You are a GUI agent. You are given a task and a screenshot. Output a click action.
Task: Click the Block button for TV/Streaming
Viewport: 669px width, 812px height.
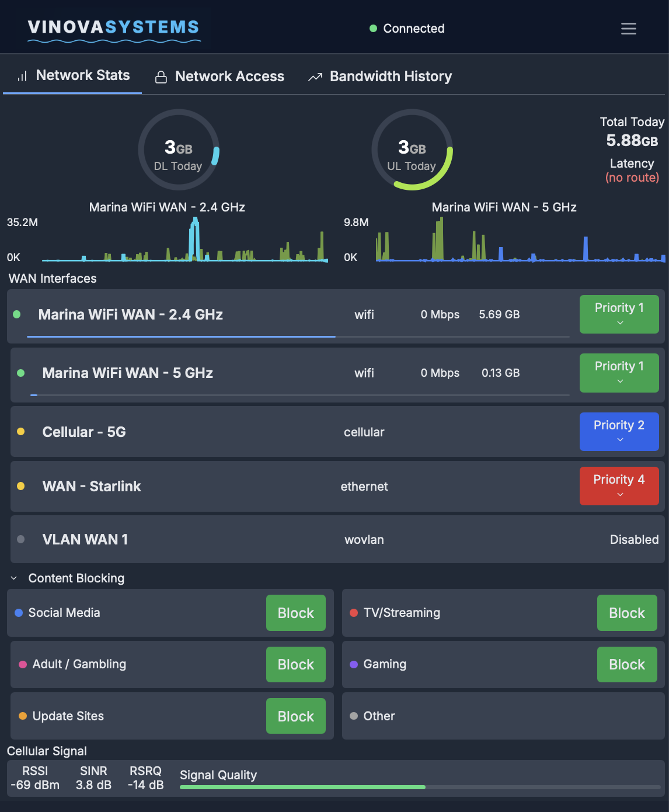coord(627,613)
